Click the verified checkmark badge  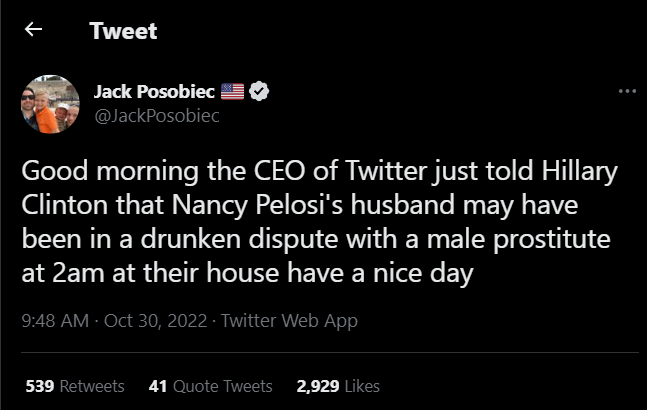tap(260, 92)
